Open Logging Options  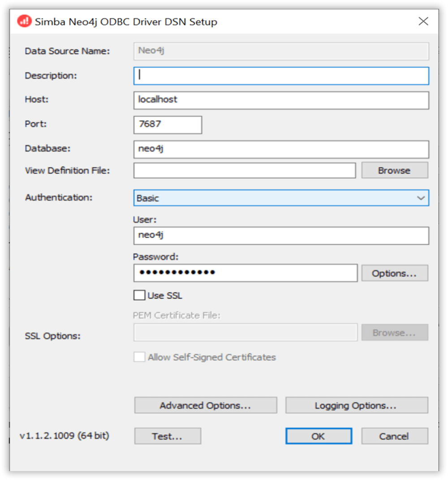pyautogui.click(x=356, y=405)
